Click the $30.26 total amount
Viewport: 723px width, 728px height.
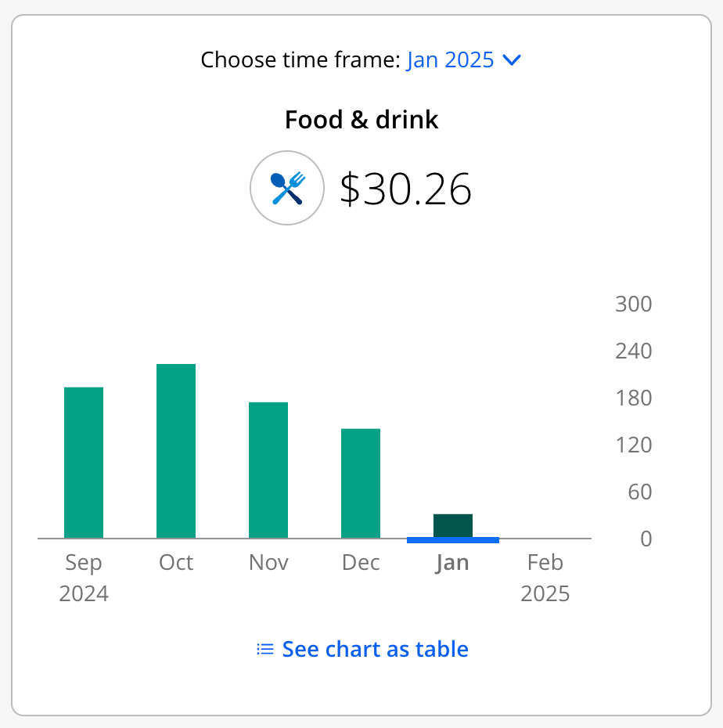pos(405,189)
